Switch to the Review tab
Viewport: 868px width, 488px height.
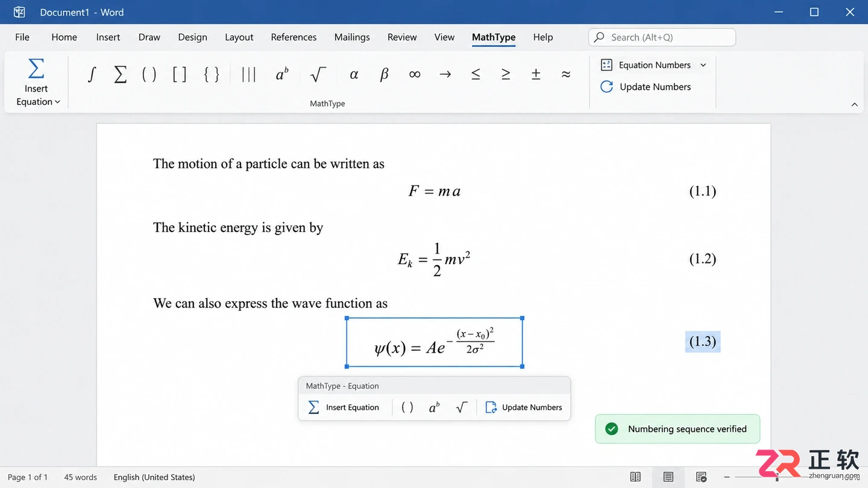click(402, 37)
